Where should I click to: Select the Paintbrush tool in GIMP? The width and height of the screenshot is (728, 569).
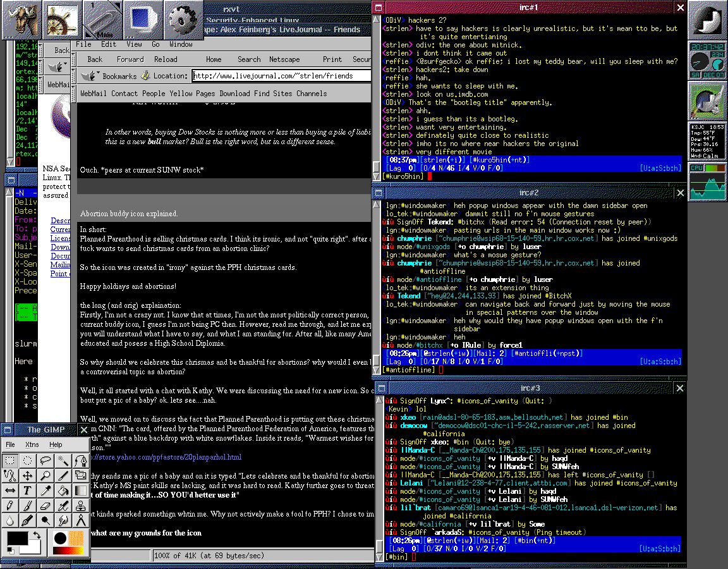(27, 505)
